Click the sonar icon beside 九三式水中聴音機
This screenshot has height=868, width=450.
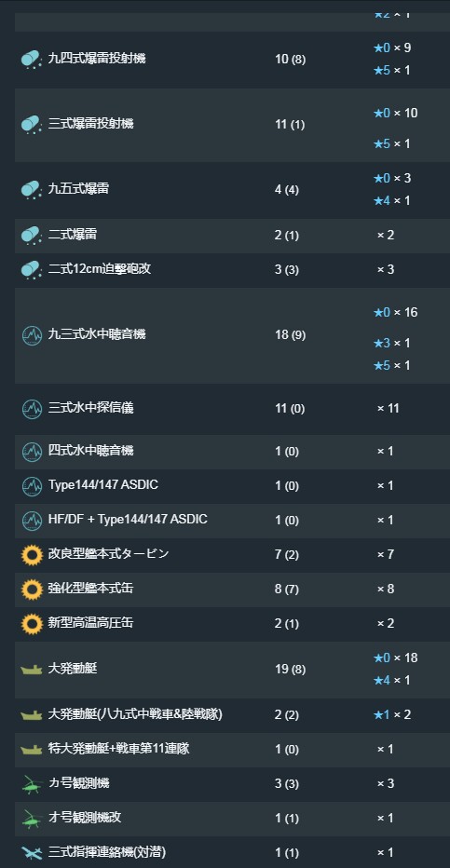[32, 335]
